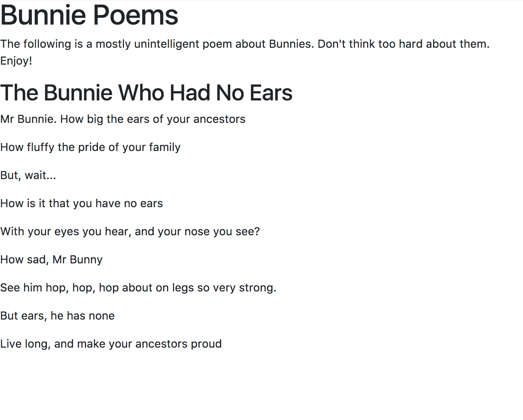Click the words Mr Bunnie in first poem line

28,119
